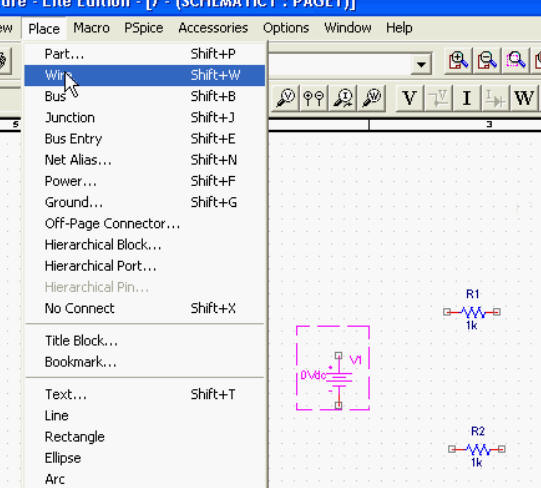Choose Power... menu item

click(145, 181)
